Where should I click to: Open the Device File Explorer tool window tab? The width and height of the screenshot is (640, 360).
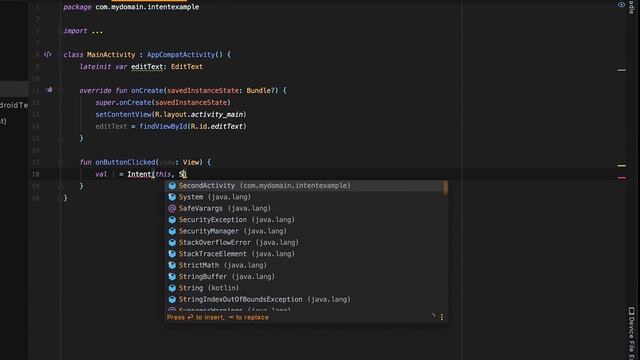(632, 333)
